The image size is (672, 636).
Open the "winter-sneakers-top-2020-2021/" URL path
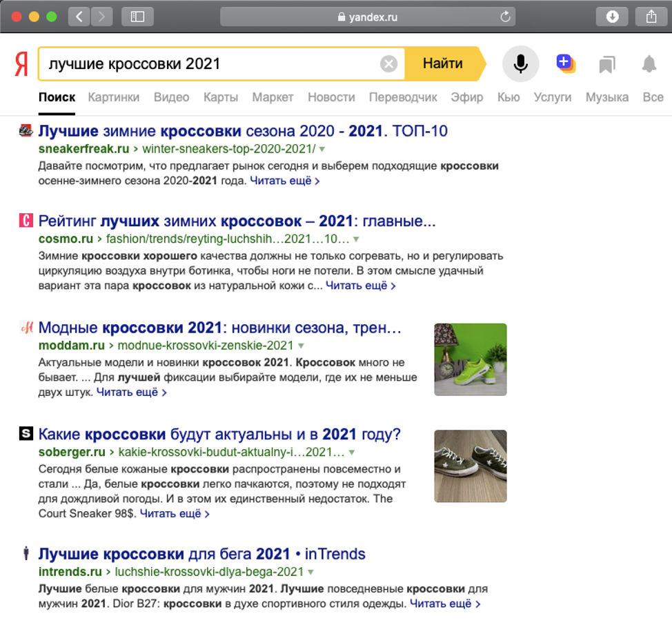229,149
